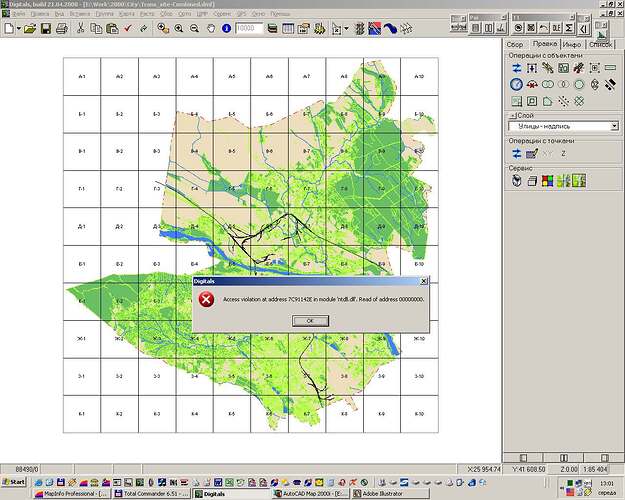
Task: Switch to the Сбор tab
Action: [x=515, y=45]
